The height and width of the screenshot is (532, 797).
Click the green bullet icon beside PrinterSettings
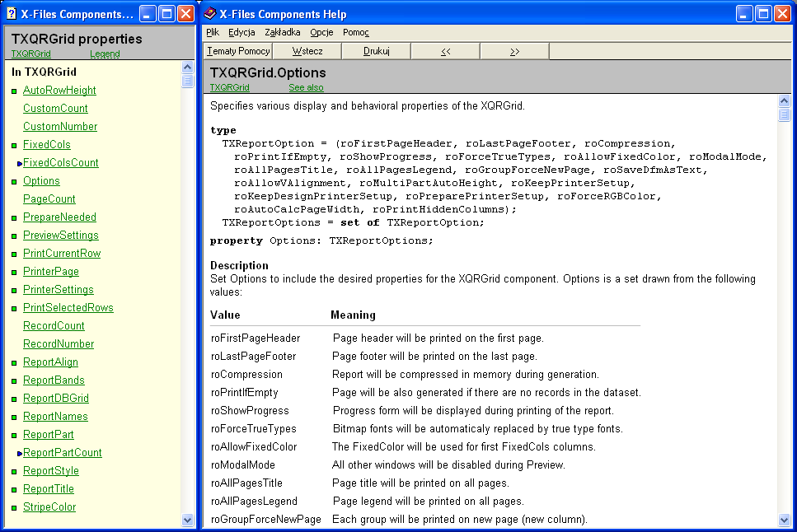coord(14,291)
